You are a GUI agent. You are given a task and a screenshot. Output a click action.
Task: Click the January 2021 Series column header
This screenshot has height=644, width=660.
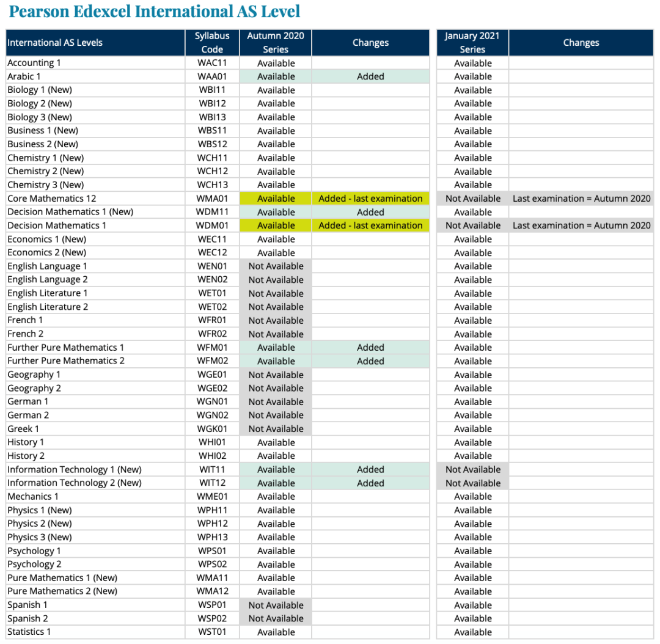coord(472,43)
